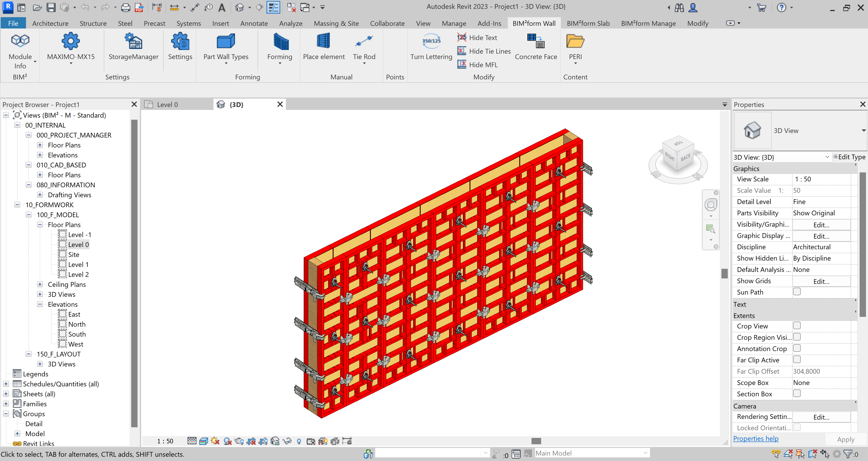Enable Far Clip Active
This screenshot has width=868, height=461.
click(x=797, y=360)
